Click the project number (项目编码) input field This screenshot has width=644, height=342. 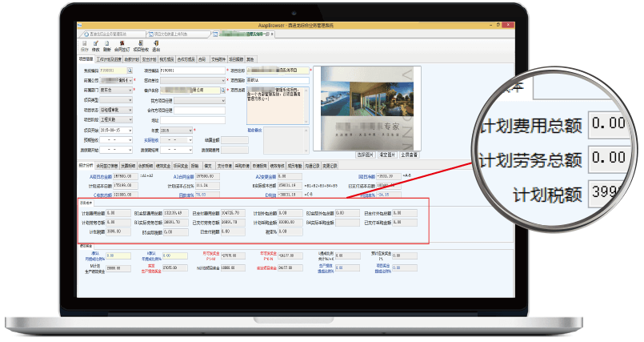[x=190, y=71]
